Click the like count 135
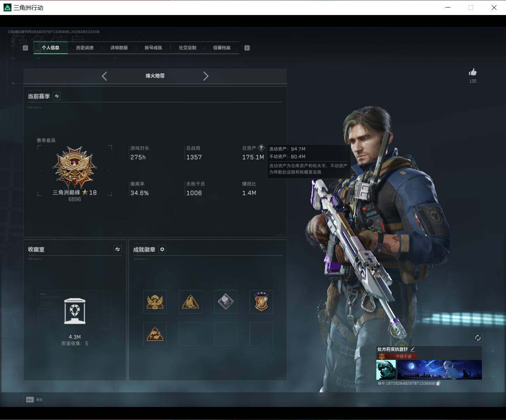 coord(473,81)
